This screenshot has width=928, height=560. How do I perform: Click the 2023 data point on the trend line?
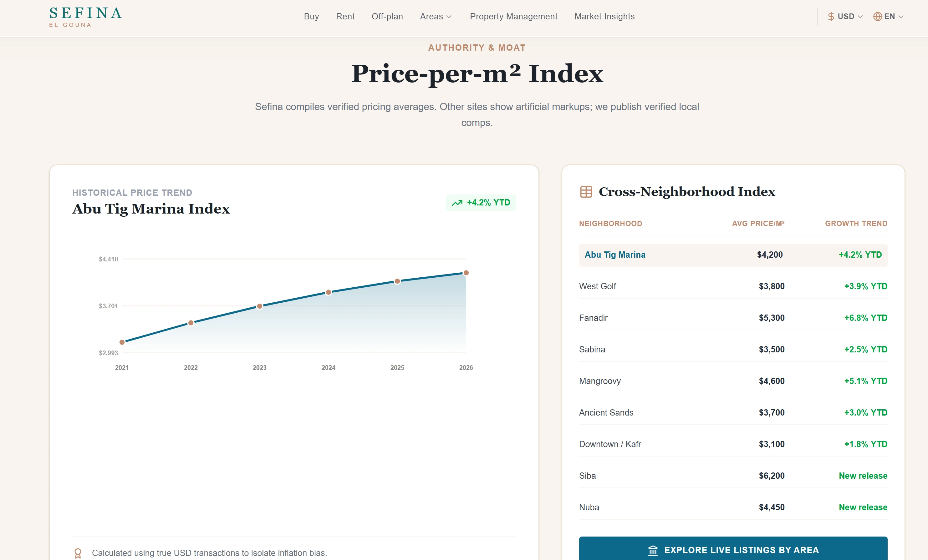click(259, 306)
